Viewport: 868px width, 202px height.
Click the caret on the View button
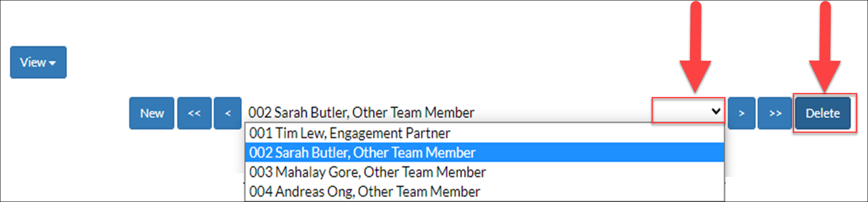tap(52, 63)
